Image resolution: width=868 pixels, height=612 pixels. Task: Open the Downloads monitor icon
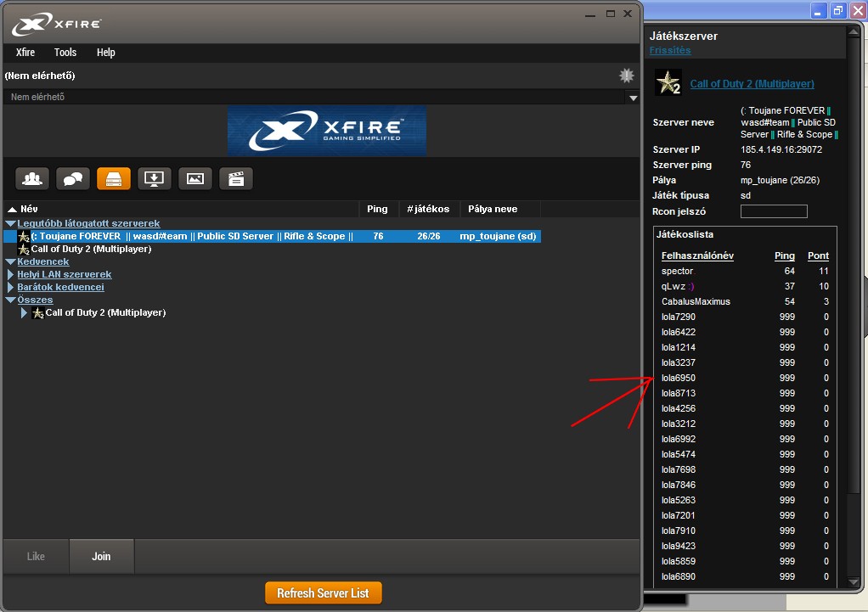(x=154, y=179)
